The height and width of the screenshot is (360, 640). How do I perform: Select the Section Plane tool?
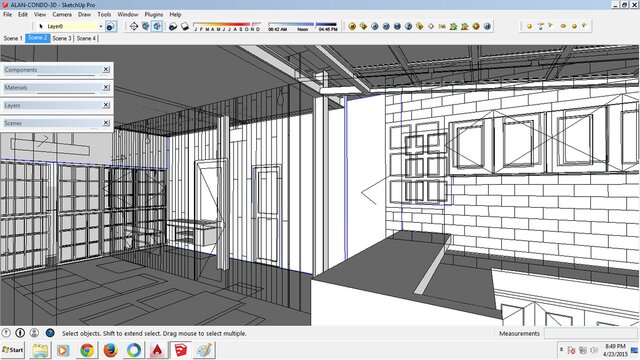coord(134,27)
